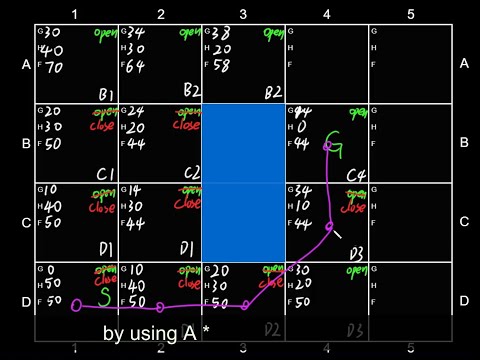Click the magenta path circle in goal cell B4
Screen dimensions: 480x360
coord(328,146)
